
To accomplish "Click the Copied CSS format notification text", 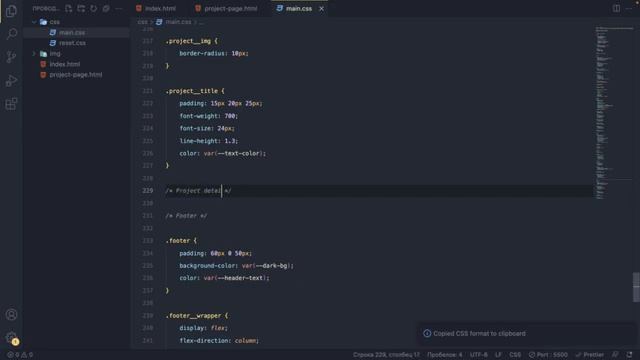I will [479, 333].
